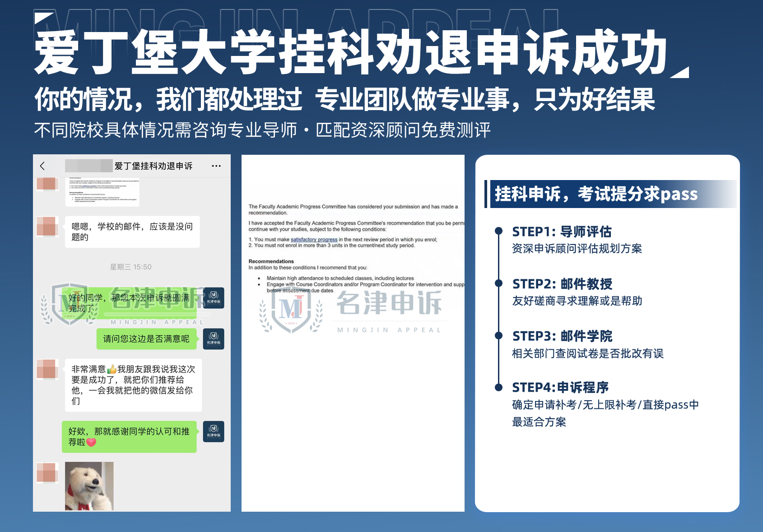Click sender avatar beside '好的同学' message
The width and height of the screenshot is (763, 532).
click(214, 298)
